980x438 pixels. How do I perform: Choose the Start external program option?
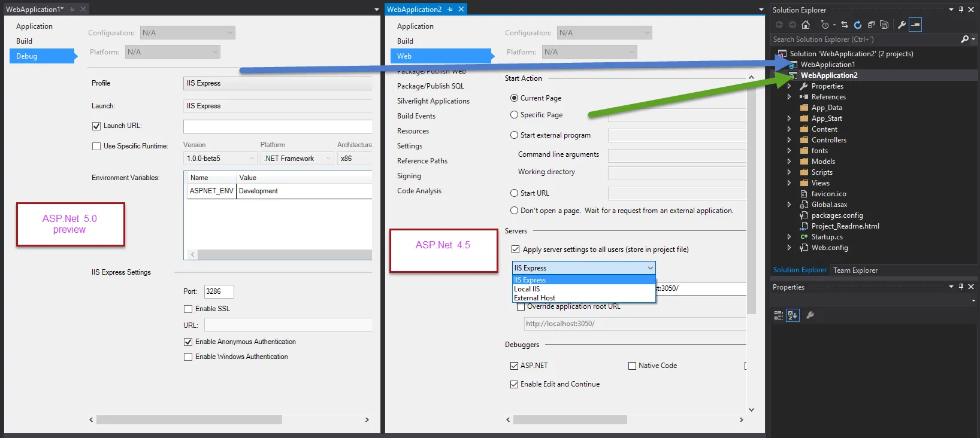pos(514,135)
